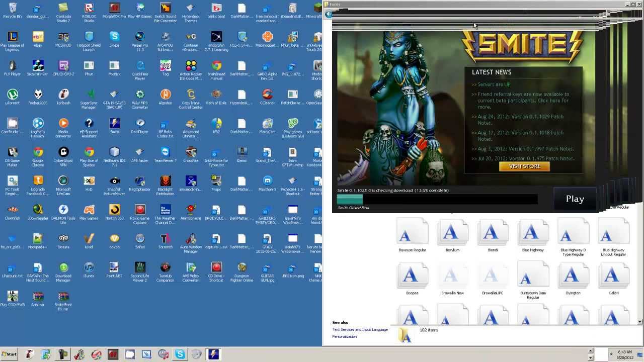644x362 pixels.
Task: Open Servers are UP news item
Action: point(494,84)
